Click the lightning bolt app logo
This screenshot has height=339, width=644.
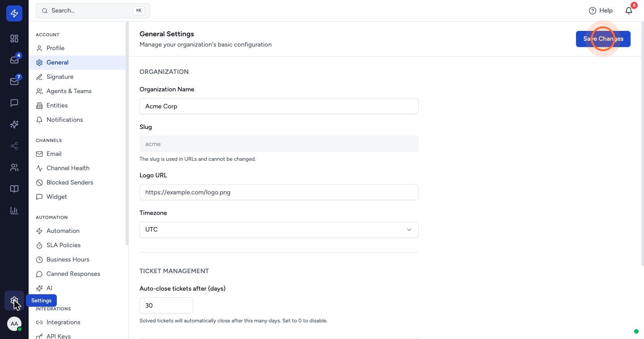click(14, 13)
